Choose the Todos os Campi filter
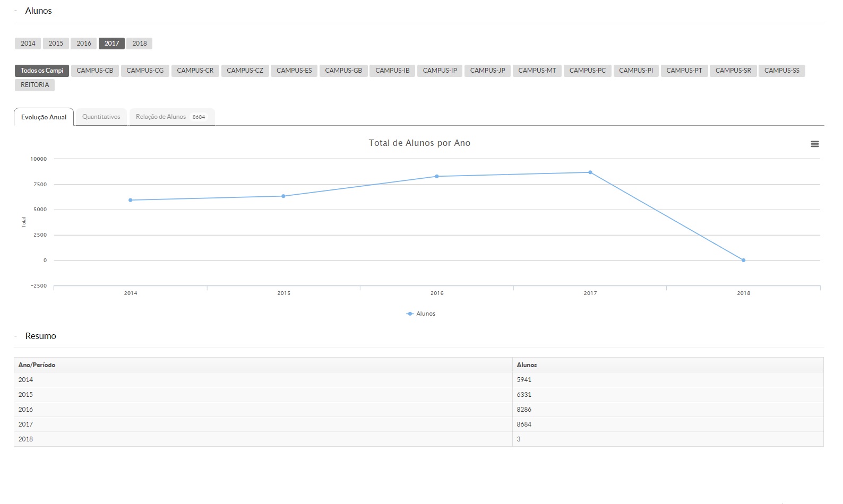The width and height of the screenshot is (843, 504). [x=41, y=71]
